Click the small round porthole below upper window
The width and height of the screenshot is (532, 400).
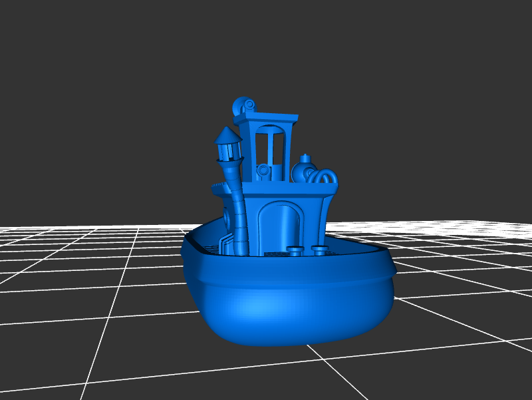click(x=263, y=170)
